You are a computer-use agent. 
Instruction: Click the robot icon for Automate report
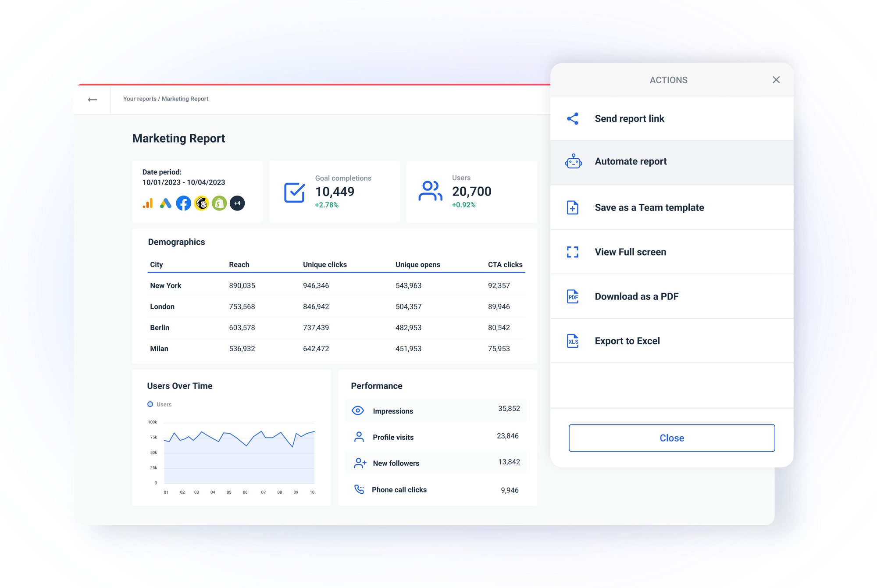[x=573, y=161]
